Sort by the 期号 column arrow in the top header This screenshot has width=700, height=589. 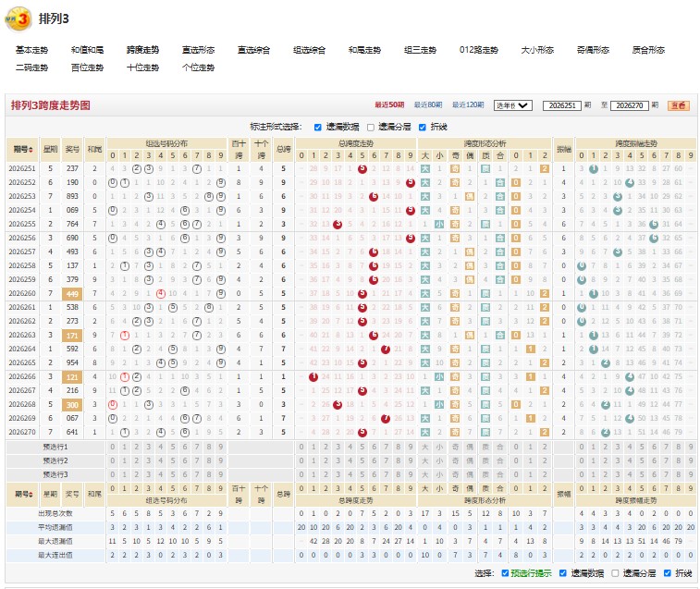pyautogui.click(x=31, y=150)
